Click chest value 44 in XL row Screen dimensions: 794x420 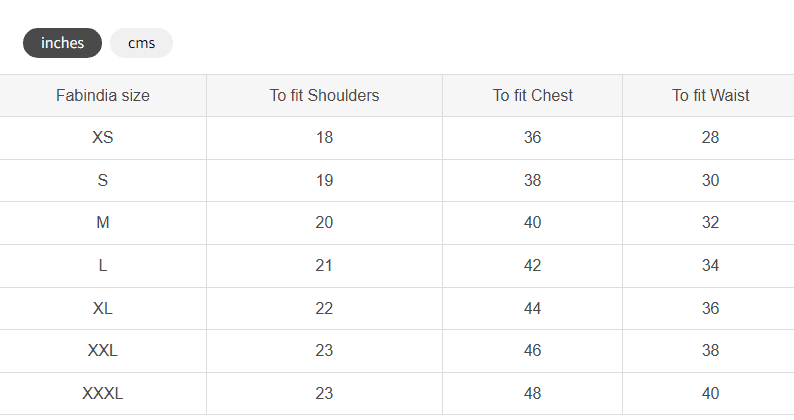[533, 308]
